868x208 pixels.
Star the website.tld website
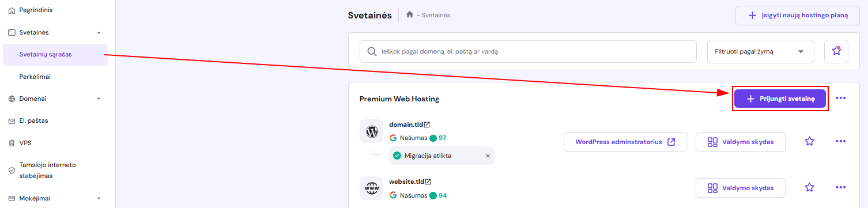(809, 187)
